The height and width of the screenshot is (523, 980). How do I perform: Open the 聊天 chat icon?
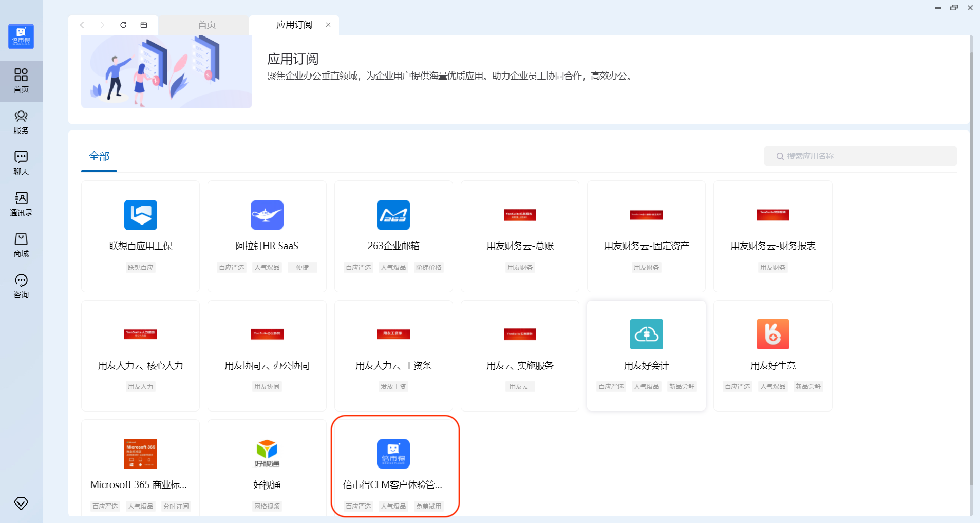pyautogui.click(x=21, y=163)
